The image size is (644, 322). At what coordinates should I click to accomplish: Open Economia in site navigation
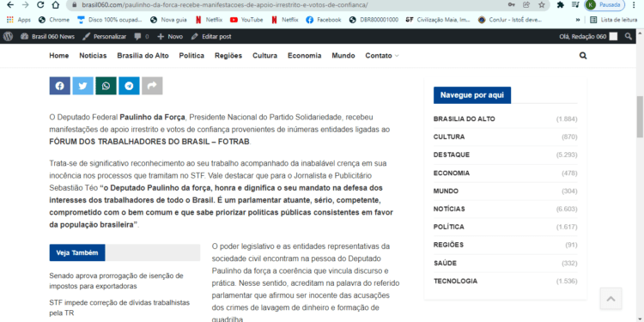304,56
